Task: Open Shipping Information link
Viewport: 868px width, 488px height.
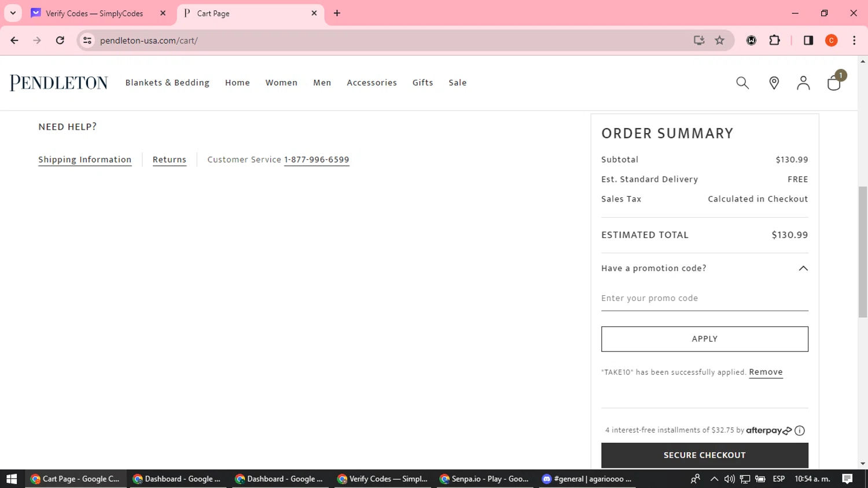Action: [x=84, y=160]
